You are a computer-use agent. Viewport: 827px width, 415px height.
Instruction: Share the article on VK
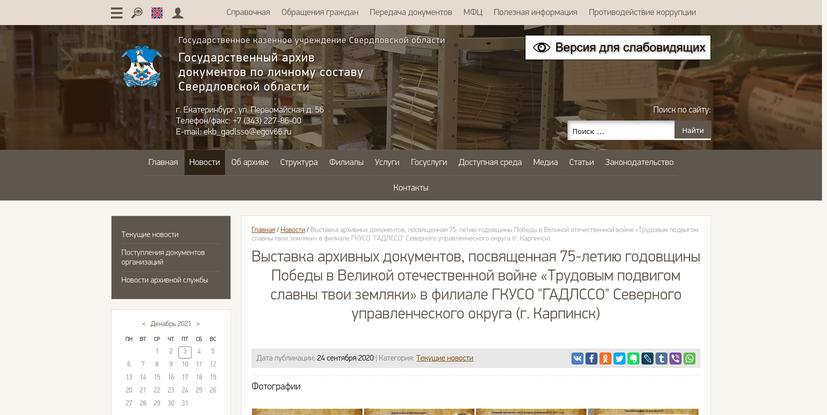click(578, 358)
